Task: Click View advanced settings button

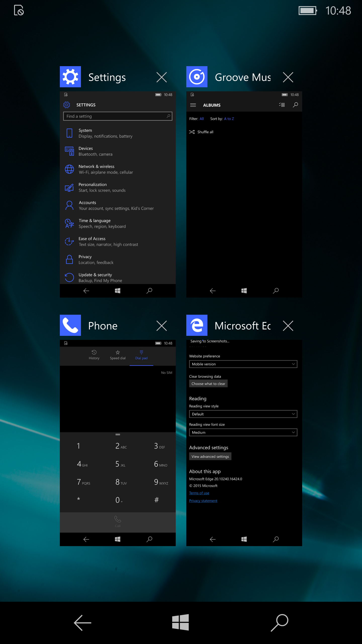Action: (x=210, y=457)
